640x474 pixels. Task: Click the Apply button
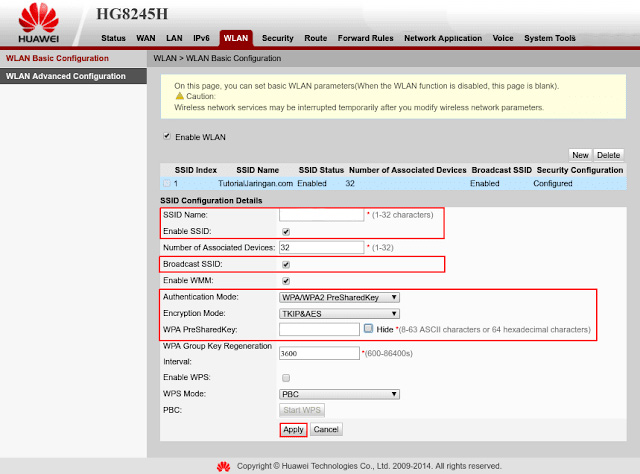click(x=293, y=429)
